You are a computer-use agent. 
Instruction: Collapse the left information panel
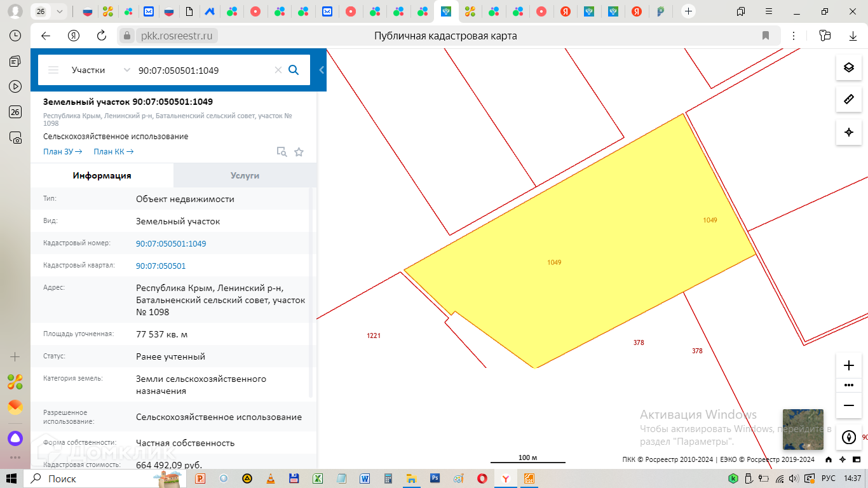point(322,70)
